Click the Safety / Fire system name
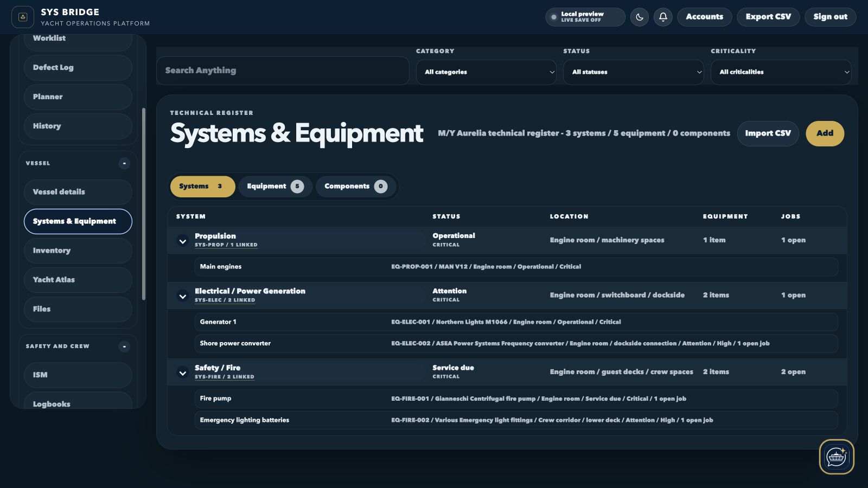The width and height of the screenshot is (868, 488). (218, 368)
